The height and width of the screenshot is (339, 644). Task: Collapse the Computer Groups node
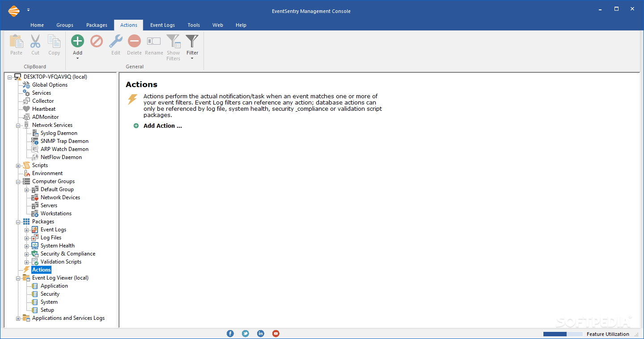18,181
